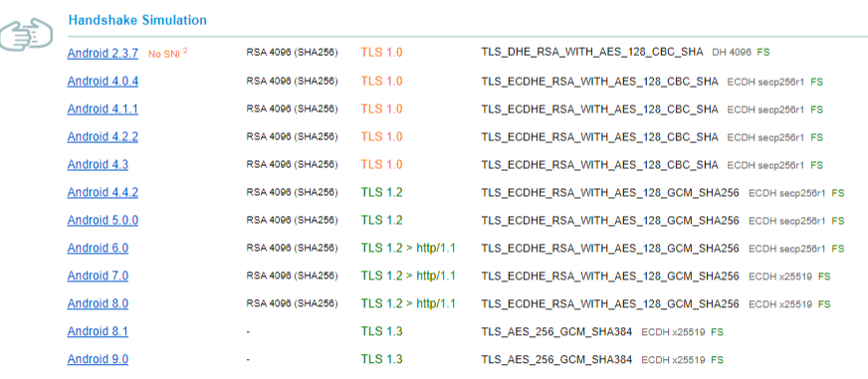Select RSA 4096 (SHA256) in Android 2.3.7 row
Screen dimensions: 868x379
tap(292, 53)
